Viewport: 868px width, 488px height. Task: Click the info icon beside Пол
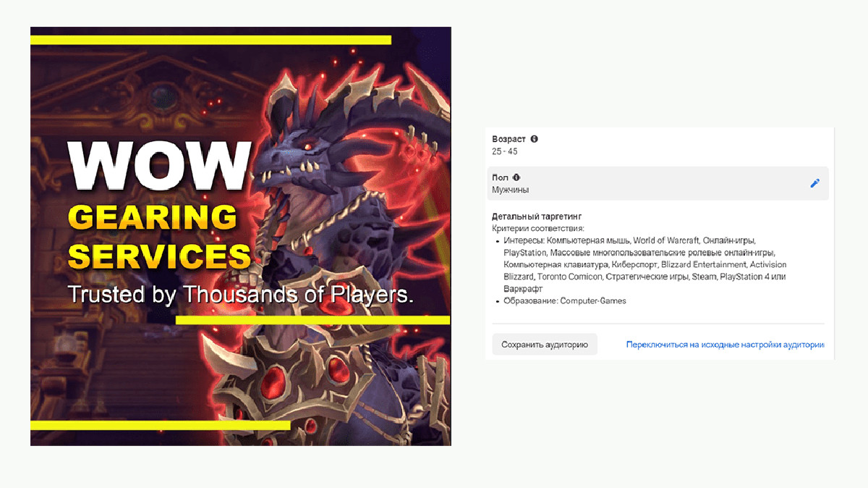pos(516,177)
